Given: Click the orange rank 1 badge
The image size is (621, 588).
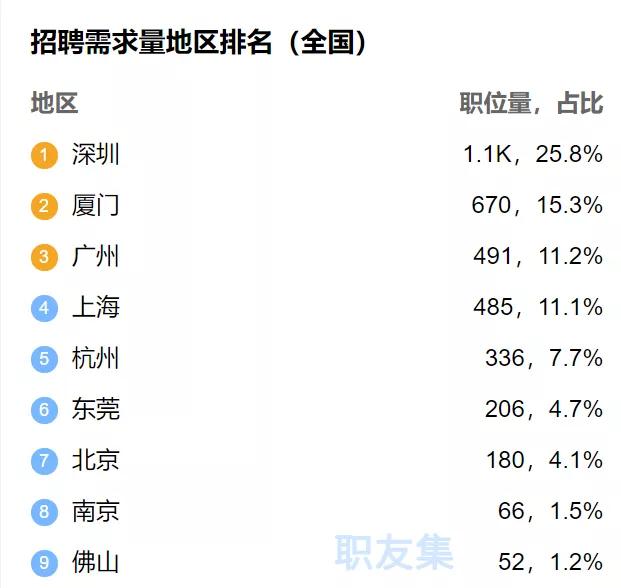Looking at the screenshot, I should pos(44,155).
